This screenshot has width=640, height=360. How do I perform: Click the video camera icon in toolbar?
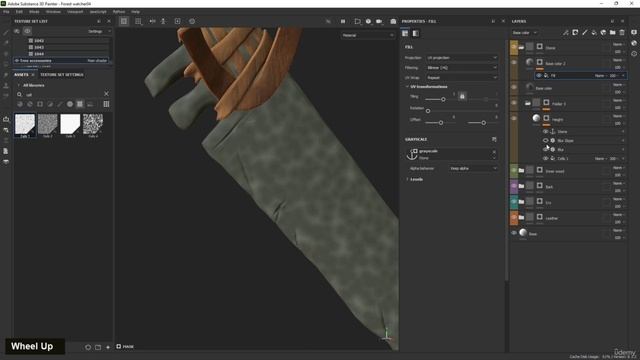point(379,21)
